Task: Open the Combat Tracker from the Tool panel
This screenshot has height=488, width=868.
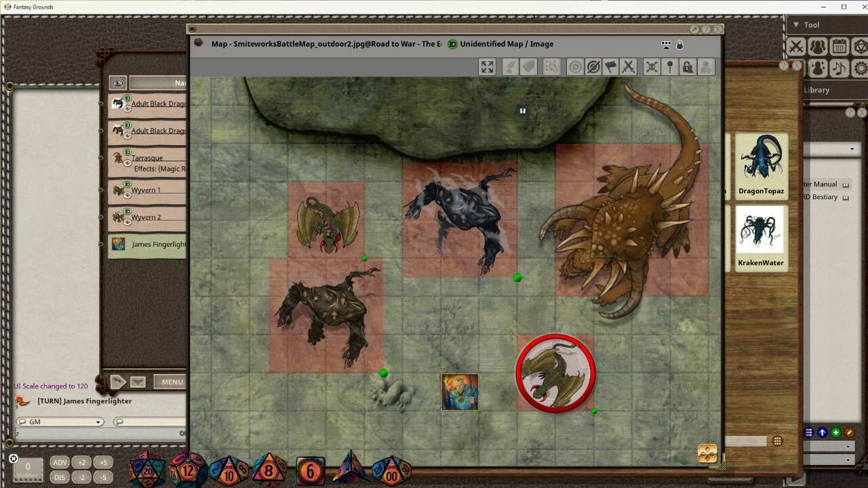Action: click(795, 46)
